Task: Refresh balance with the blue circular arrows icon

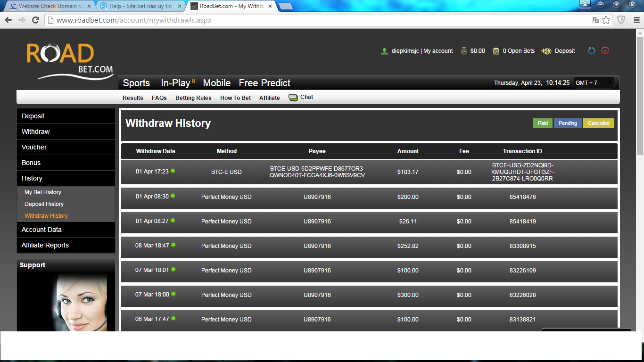Action: 592,51
